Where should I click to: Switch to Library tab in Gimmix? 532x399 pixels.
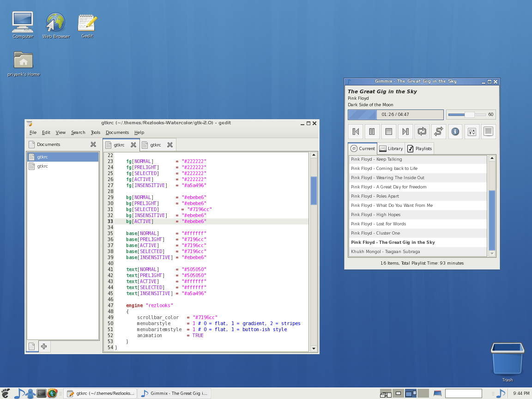pos(391,149)
